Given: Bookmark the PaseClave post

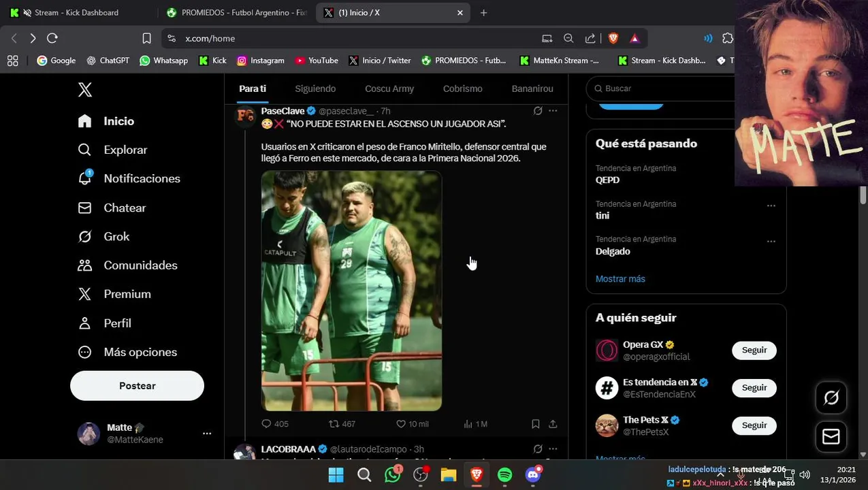Looking at the screenshot, I should coord(536,424).
